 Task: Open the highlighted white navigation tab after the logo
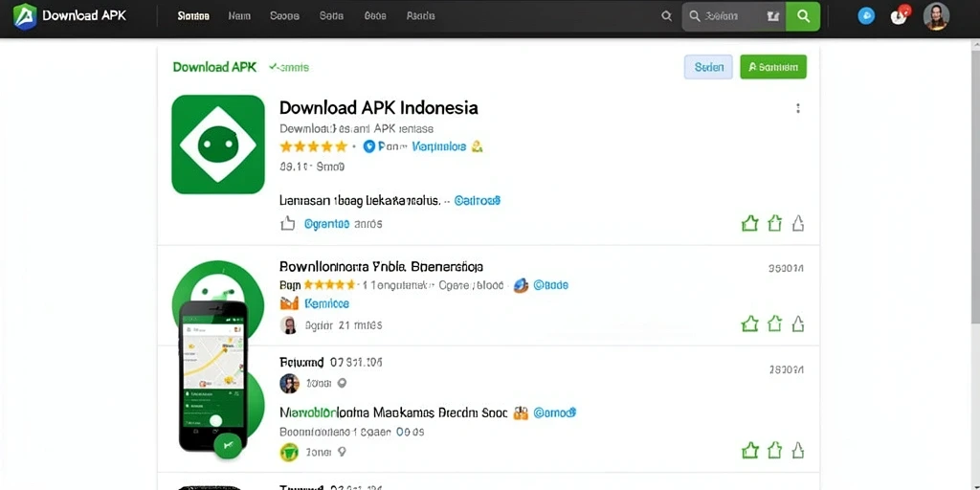coord(193,16)
